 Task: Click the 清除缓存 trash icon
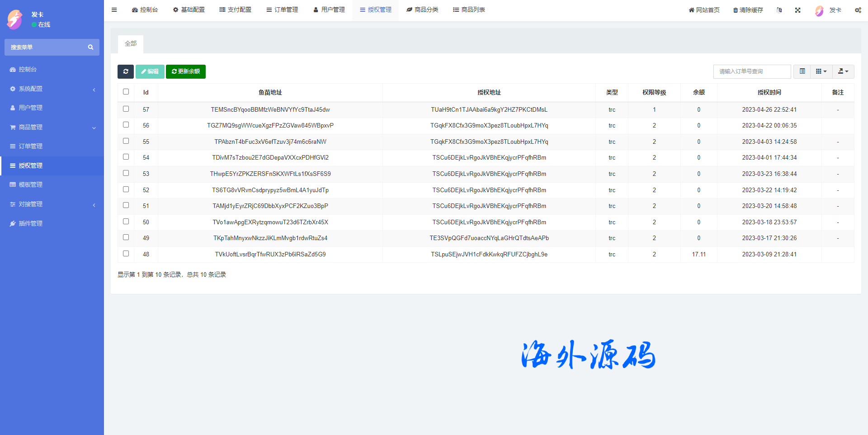tap(736, 10)
